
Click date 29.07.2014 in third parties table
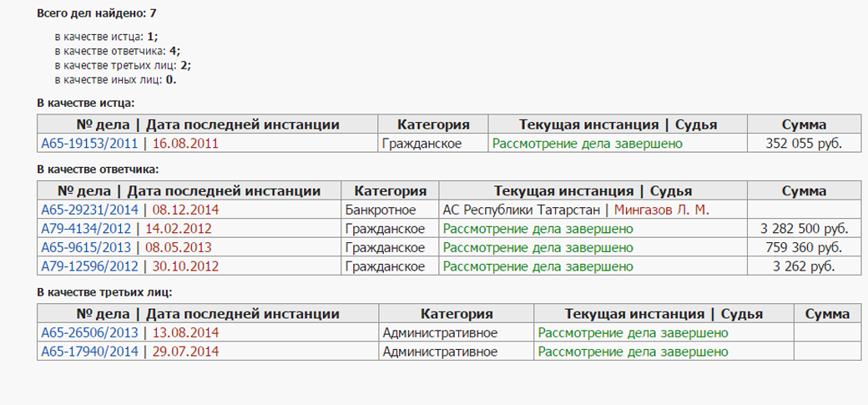[x=185, y=352]
